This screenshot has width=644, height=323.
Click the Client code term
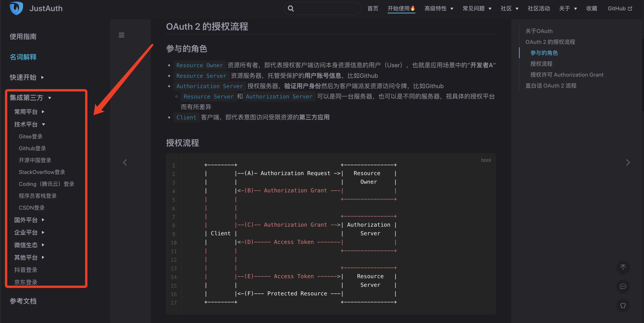click(x=186, y=117)
